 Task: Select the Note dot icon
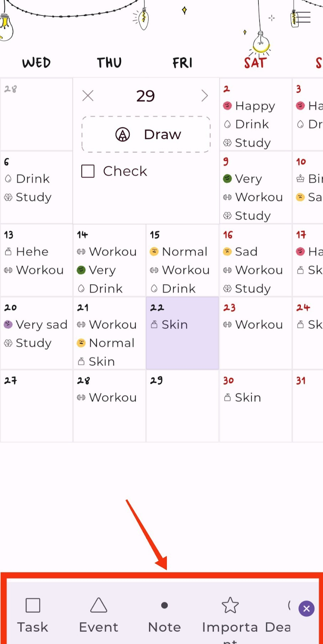point(164,605)
